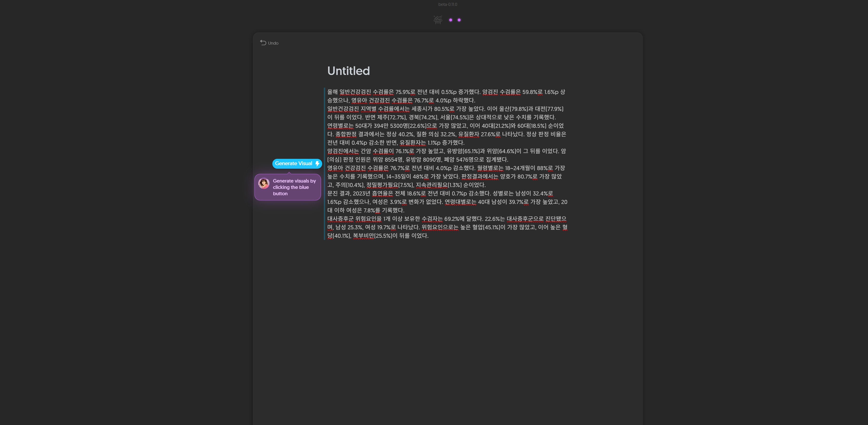
Task: Click the Undo arrow button
Action: pyautogui.click(x=269, y=43)
